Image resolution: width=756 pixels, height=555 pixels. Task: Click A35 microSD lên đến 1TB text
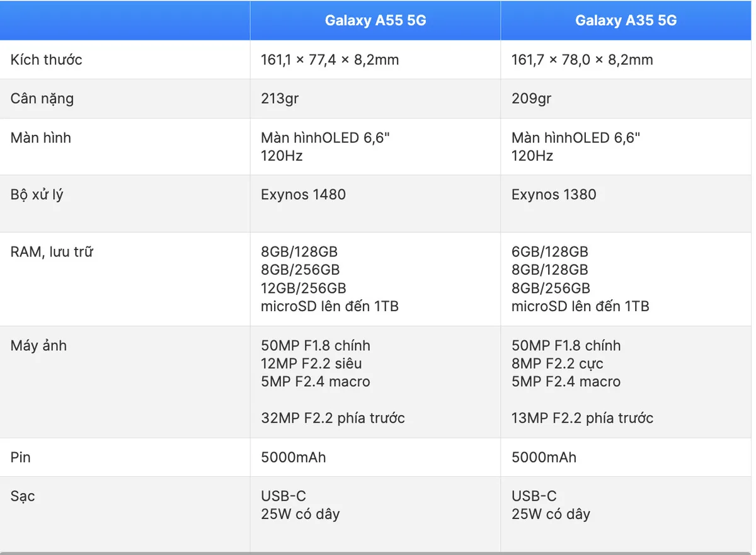[580, 307]
